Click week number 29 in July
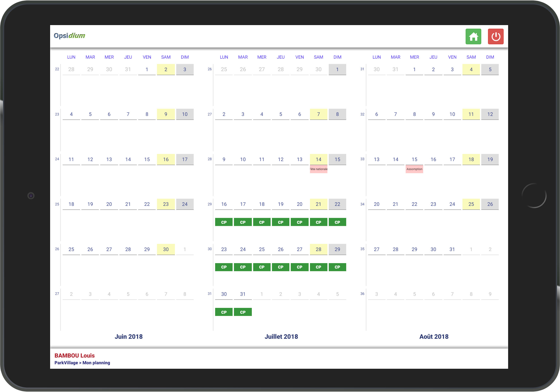The image size is (560, 392). (x=210, y=204)
